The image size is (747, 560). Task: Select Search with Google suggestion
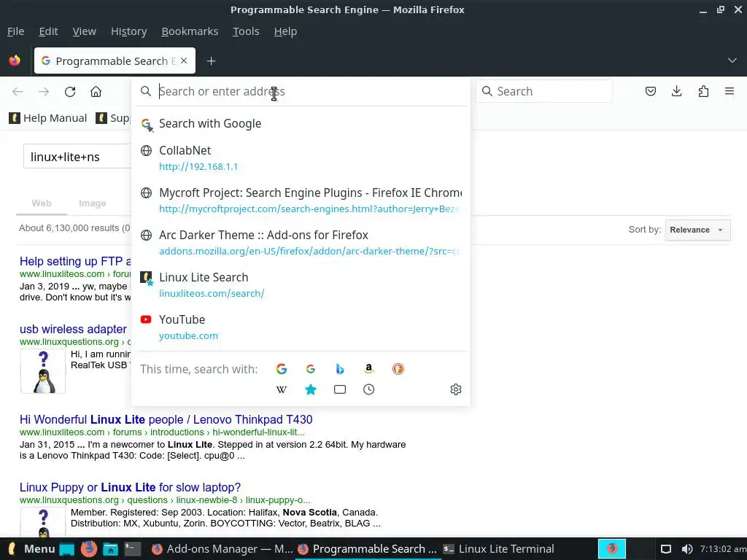coord(301,123)
